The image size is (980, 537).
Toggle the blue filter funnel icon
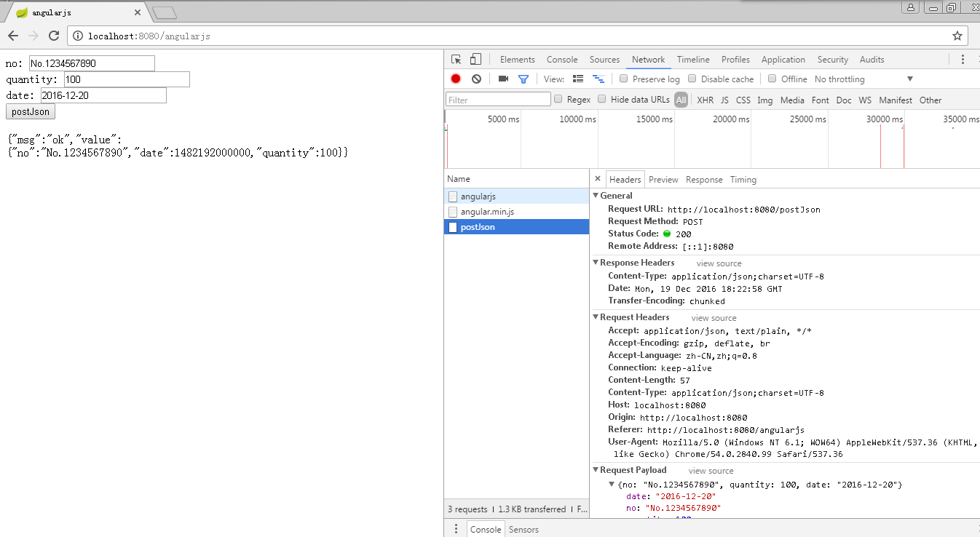point(523,79)
